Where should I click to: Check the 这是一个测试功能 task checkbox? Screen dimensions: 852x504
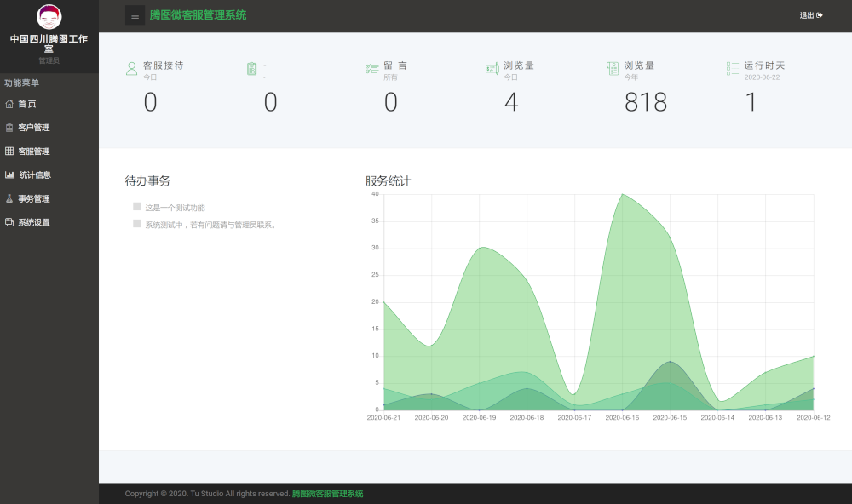click(137, 207)
